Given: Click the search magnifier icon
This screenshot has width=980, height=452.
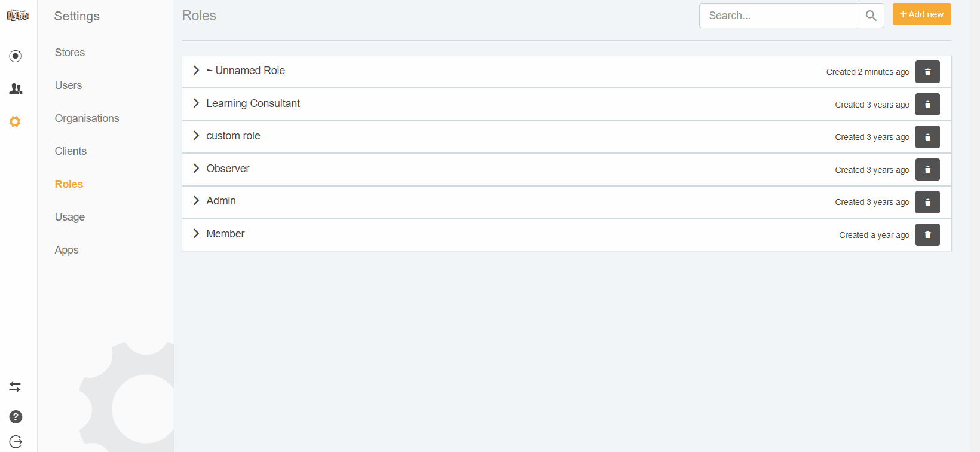Looking at the screenshot, I should click(x=871, y=16).
